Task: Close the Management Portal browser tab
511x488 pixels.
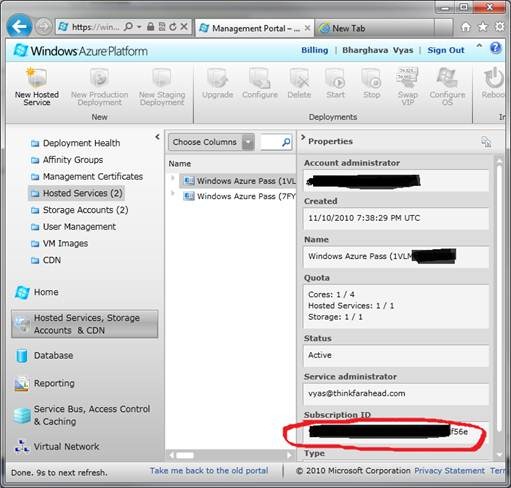Action: [307, 28]
